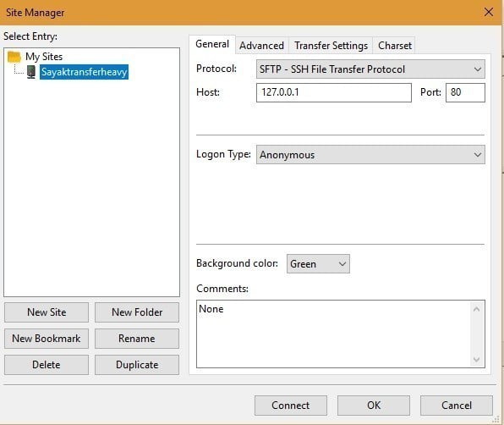
Task: Click the New Folder button
Action: tap(137, 312)
